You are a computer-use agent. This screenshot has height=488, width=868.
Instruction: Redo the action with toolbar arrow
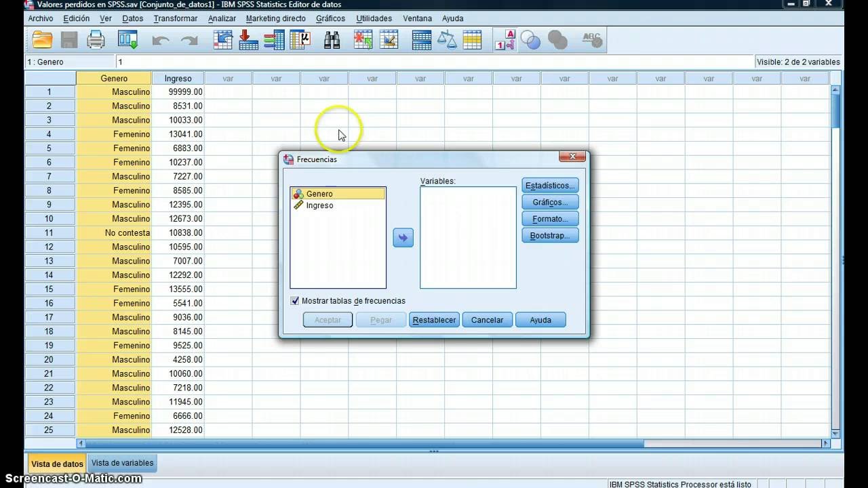tap(189, 41)
